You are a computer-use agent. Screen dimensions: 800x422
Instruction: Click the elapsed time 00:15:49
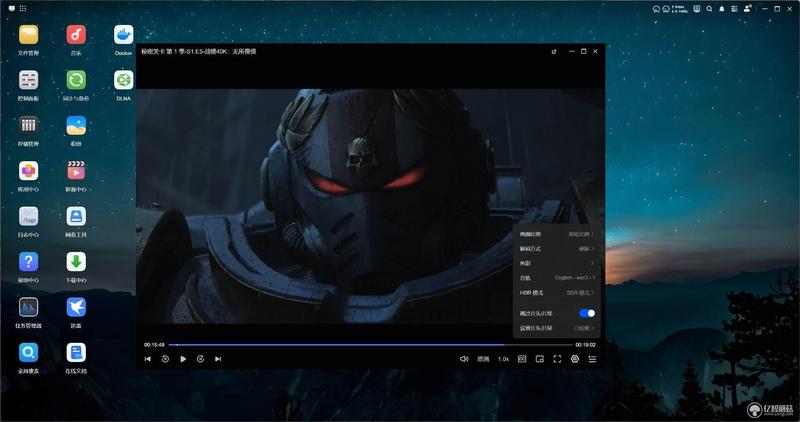click(x=154, y=345)
